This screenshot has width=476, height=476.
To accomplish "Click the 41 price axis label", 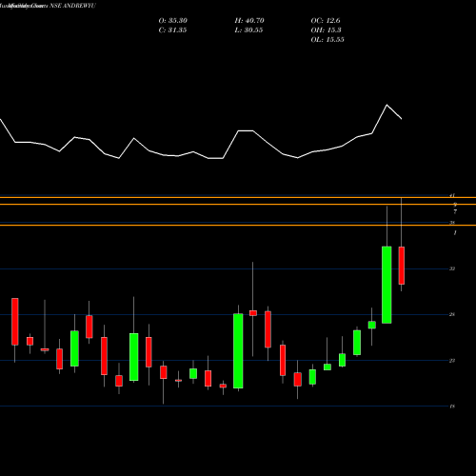I will coord(452,195).
